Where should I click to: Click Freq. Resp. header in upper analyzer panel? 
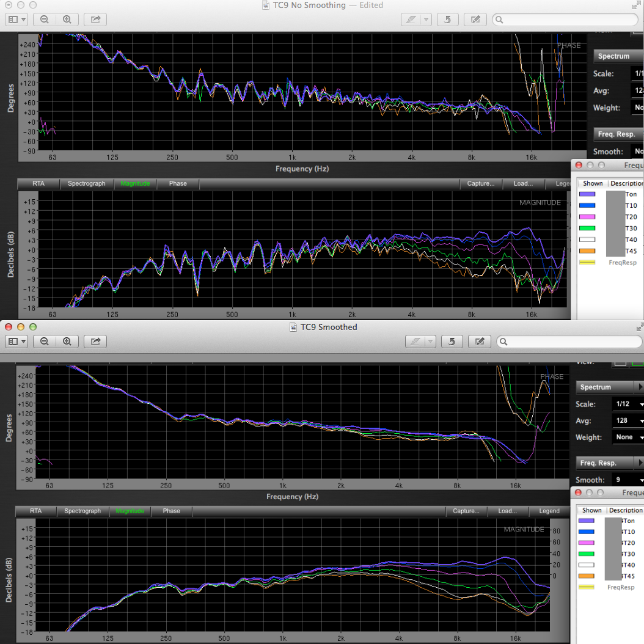(618, 134)
